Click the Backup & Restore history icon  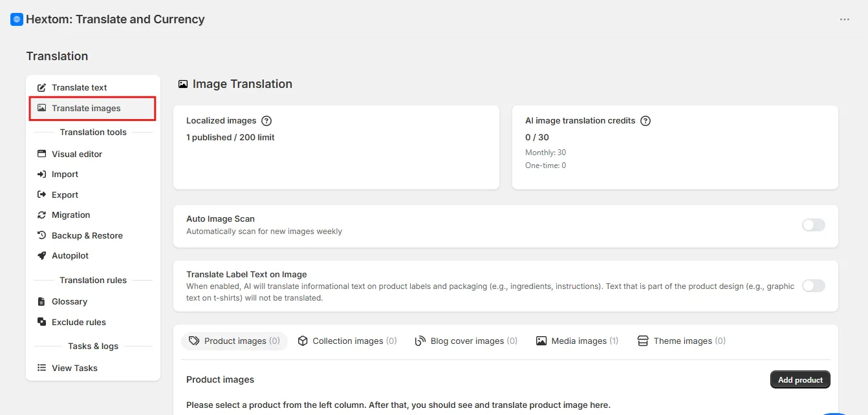(41, 235)
